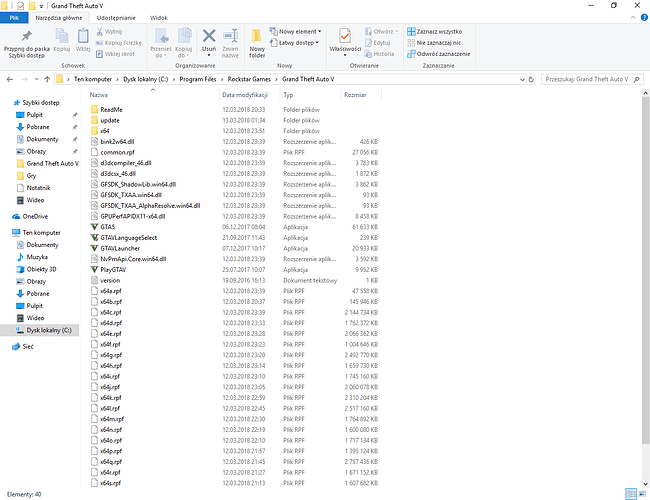
Task: Create a Nowy folder
Action: tap(257, 43)
